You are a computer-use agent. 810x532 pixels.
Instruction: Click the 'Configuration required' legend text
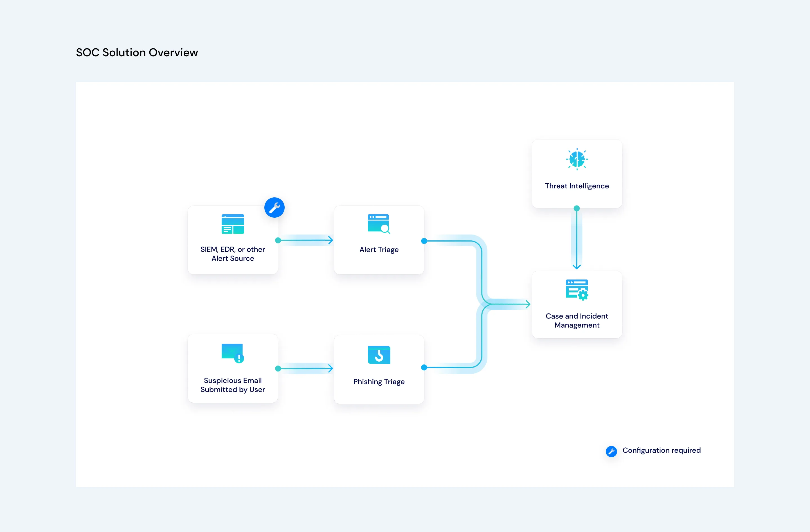[661, 450]
